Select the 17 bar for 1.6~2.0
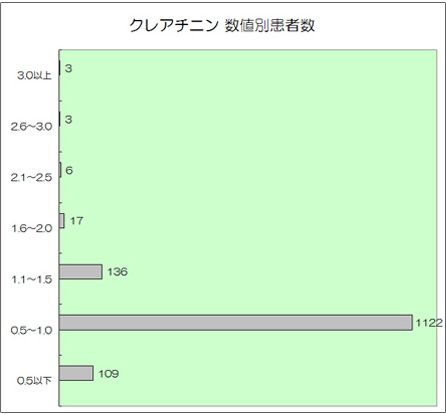The image size is (446, 414). (x=62, y=221)
